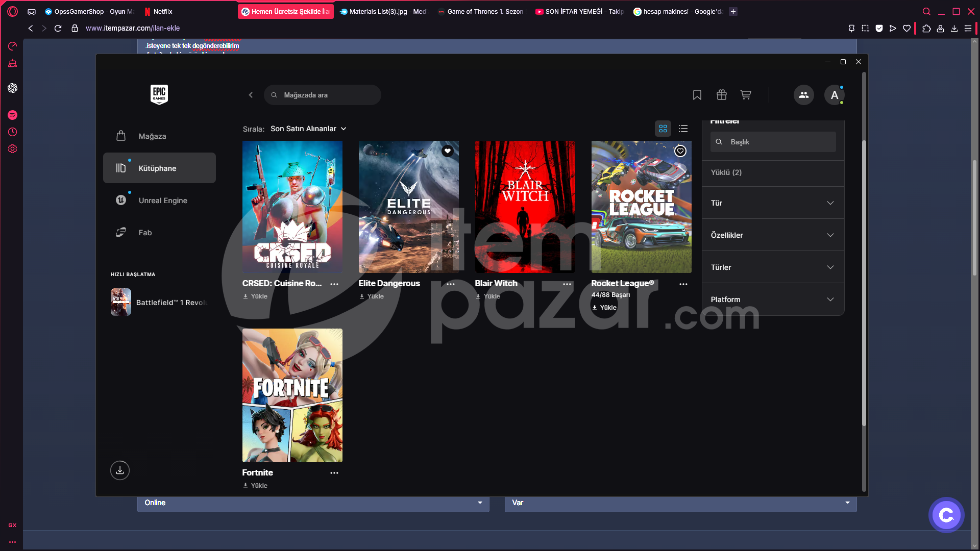
Task: Open the Epic Games wishlist bookmark icon
Action: pos(697,95)
